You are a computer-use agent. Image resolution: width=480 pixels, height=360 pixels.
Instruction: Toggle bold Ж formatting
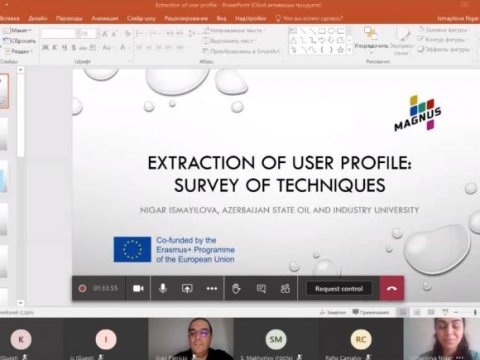pos(45,48)
